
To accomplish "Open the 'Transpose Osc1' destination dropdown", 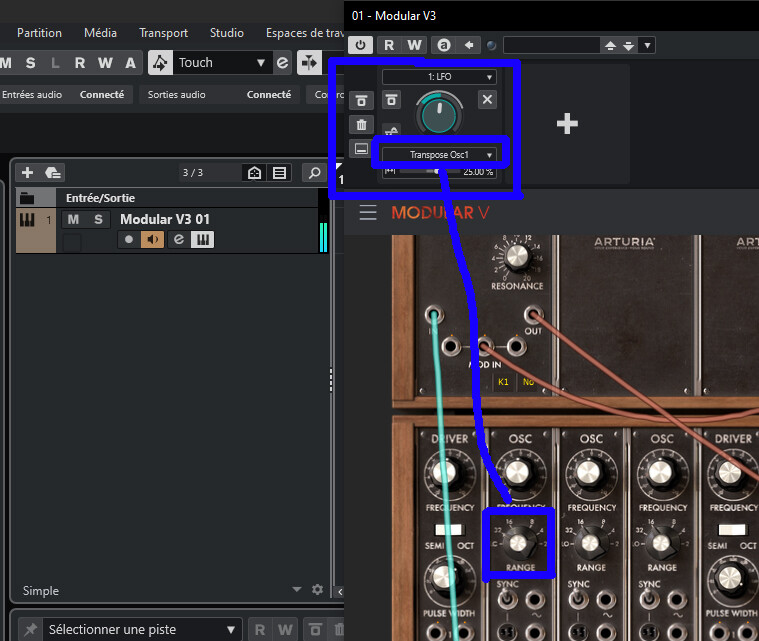I will (439, 154).
